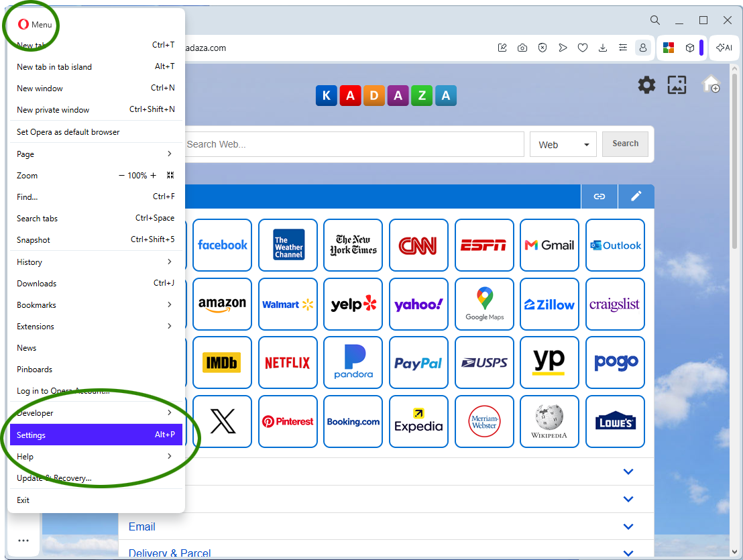743x560 pixels.
Task: Open the Web search type dropdown
Action: coord(563,144)
